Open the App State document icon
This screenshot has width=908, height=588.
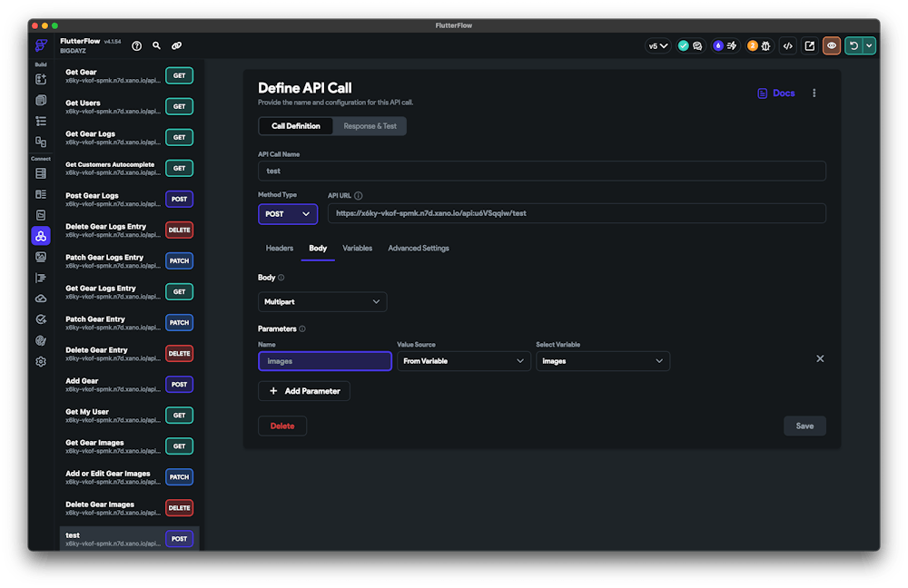[41, 215]
